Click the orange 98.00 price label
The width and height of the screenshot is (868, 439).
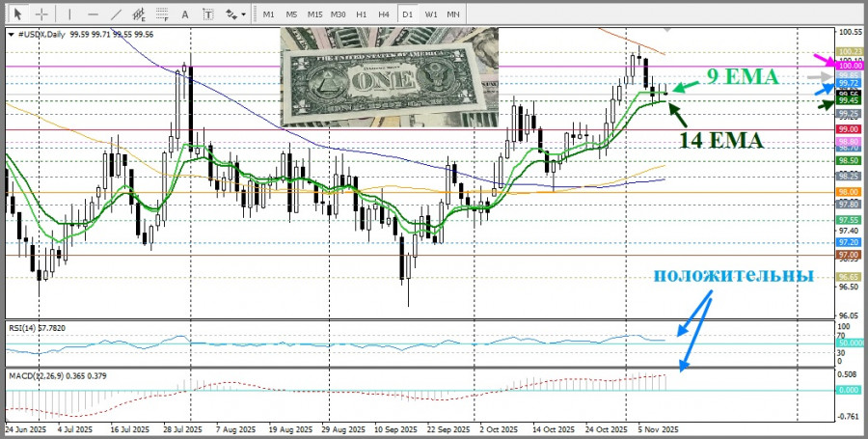pyautogui.click(x=849, y=192)
